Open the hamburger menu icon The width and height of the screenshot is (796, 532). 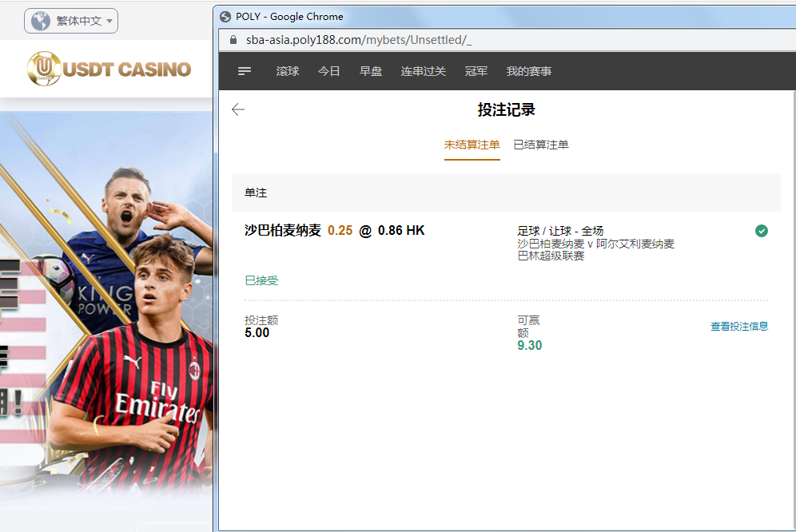(x=245, y=71)
